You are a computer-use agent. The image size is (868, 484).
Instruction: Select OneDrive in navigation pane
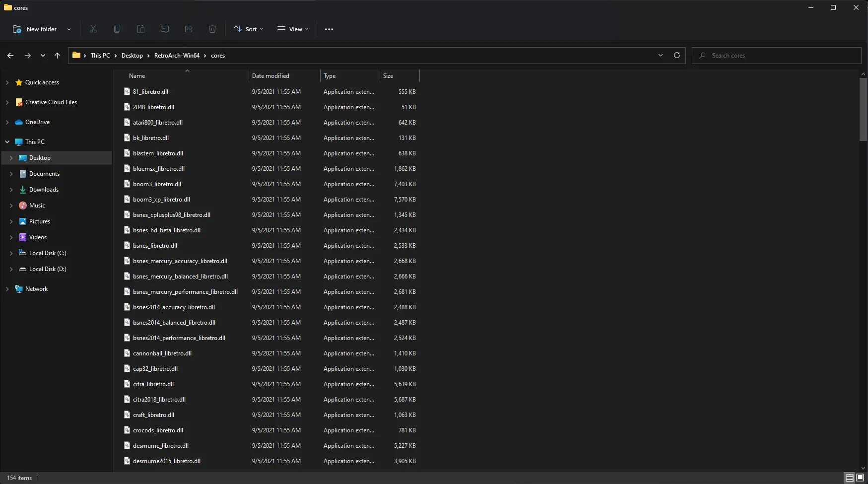coord(37,122)
